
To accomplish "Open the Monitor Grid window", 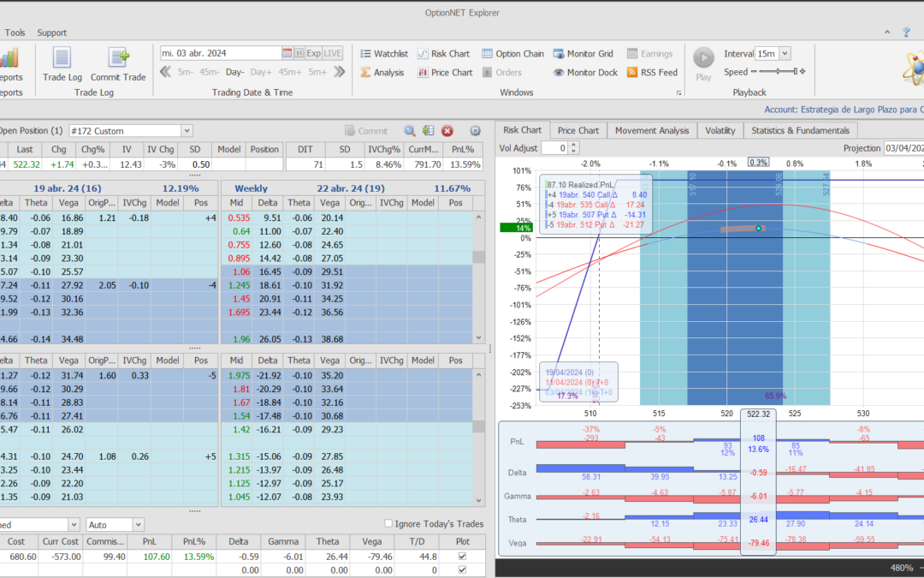I will pyautogui.click(x=585, y=54).
